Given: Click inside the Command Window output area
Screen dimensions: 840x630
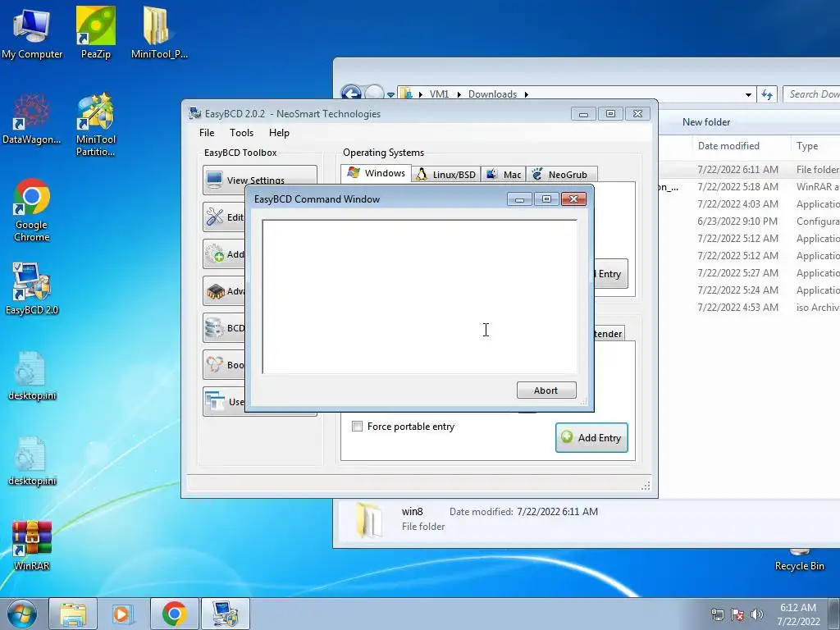Looking at the screenshot, I should pyautogui.click(x=419, y=296).
